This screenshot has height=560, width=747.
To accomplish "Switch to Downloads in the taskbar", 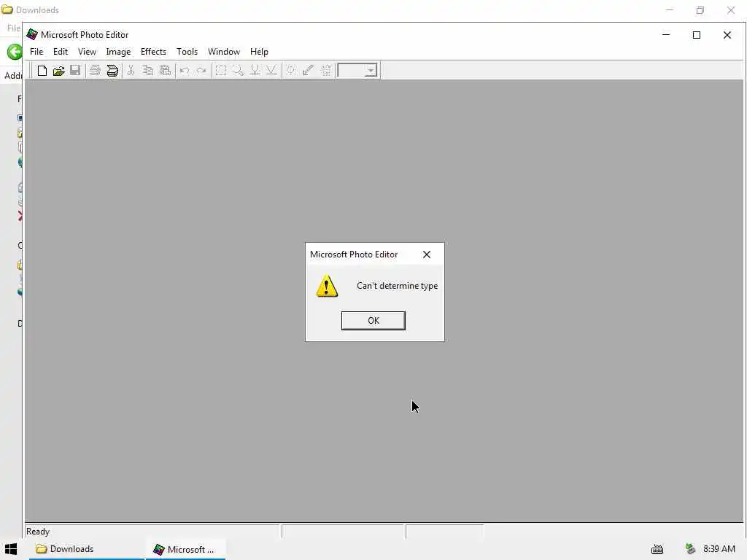I will [87, 549].
